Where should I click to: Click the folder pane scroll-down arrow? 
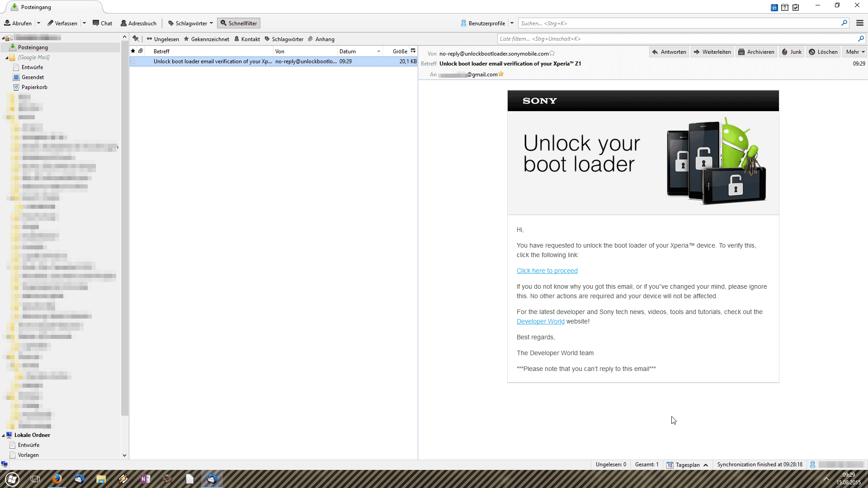click(125, 455)
